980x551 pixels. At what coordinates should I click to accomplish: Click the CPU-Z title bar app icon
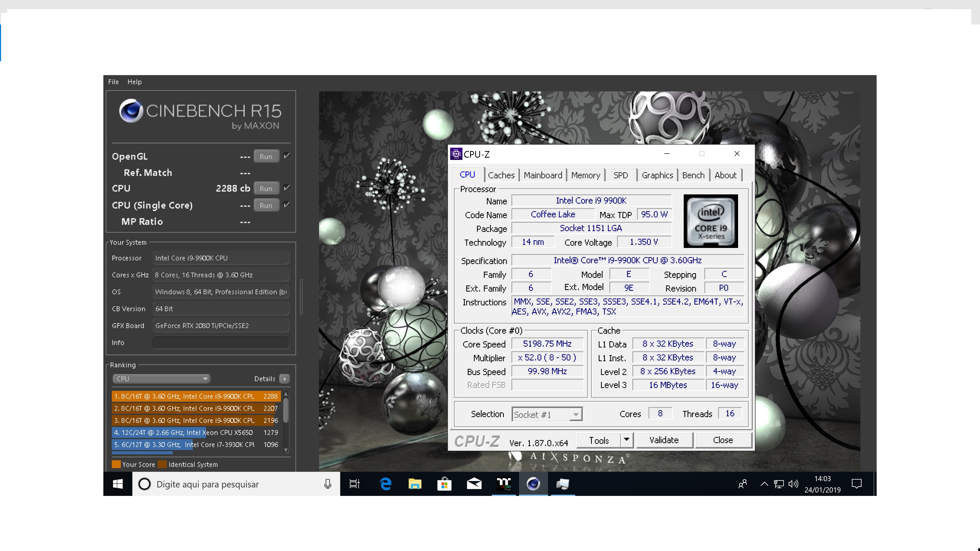[456, 154]
